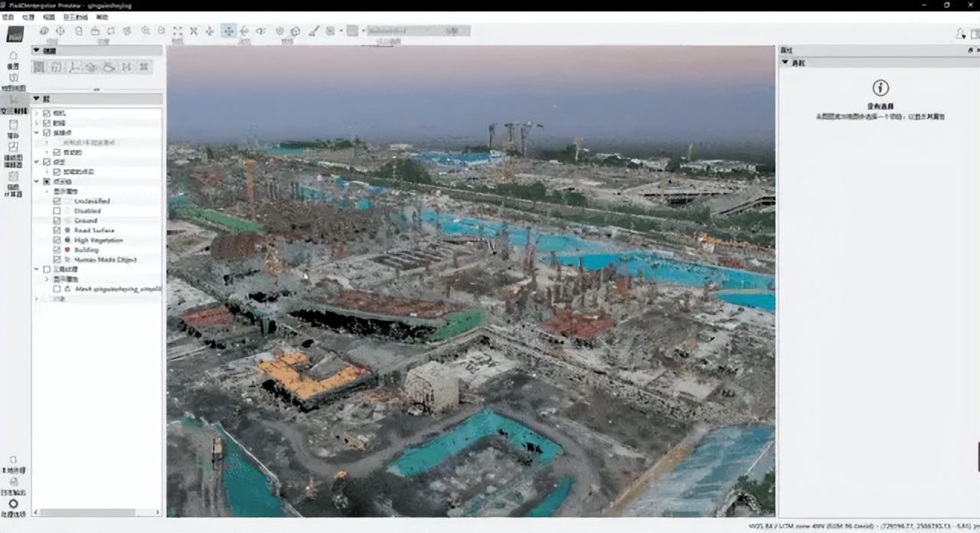Uncheck the Road Surface class checkbox
The width and height of the screenshot is (980, 533).
[57, 230]
